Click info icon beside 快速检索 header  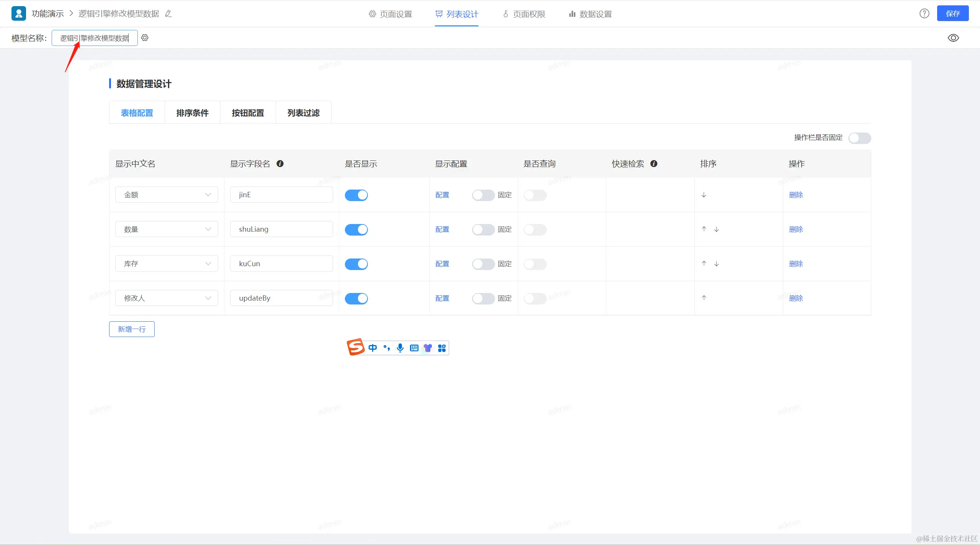654,164
